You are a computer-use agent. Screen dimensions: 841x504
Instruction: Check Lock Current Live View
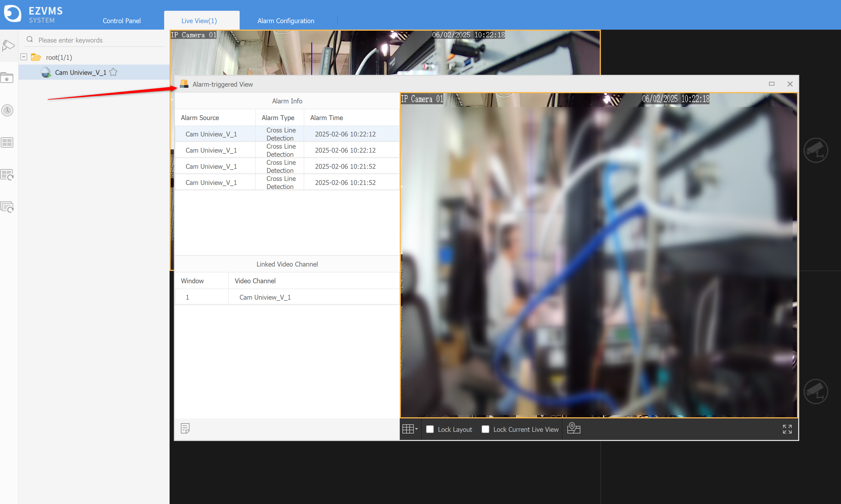(x=485, y=429)
